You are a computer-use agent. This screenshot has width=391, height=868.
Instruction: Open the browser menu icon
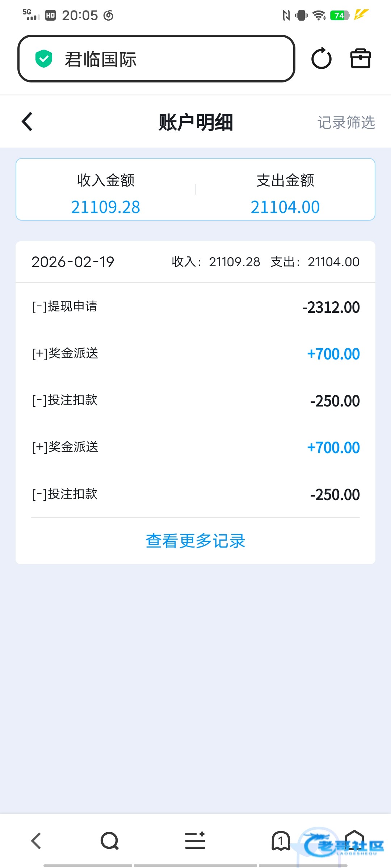tap(195, 841)
